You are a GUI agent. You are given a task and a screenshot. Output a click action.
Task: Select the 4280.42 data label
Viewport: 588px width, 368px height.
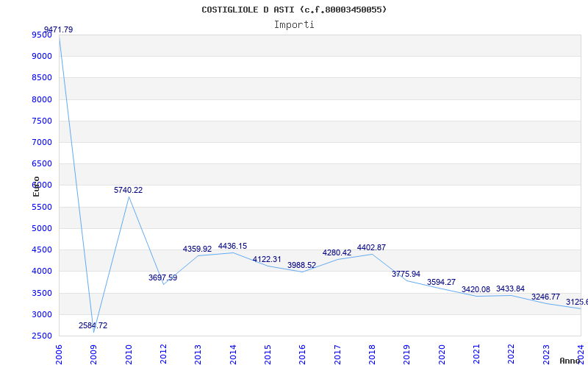pos(337,252)
